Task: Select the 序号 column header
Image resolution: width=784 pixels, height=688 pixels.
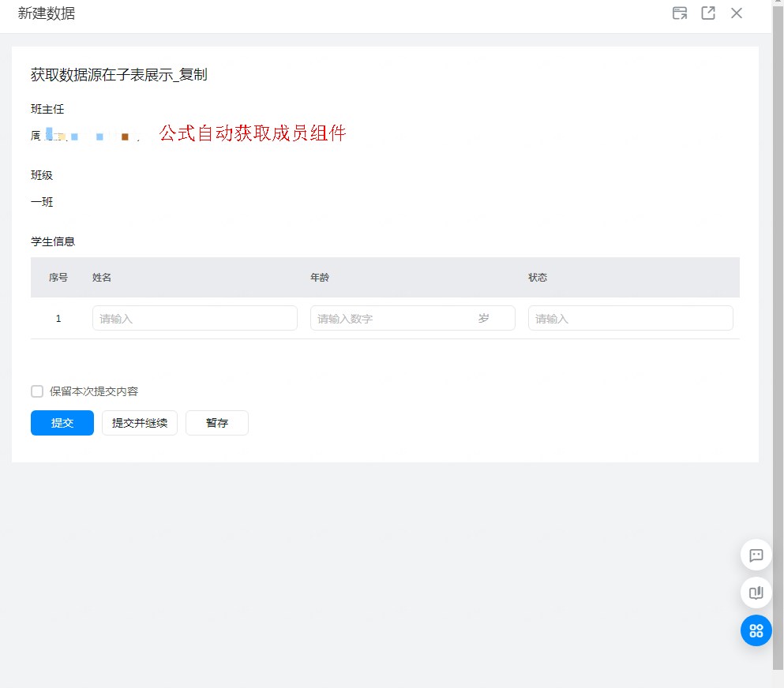Action: 58,277
